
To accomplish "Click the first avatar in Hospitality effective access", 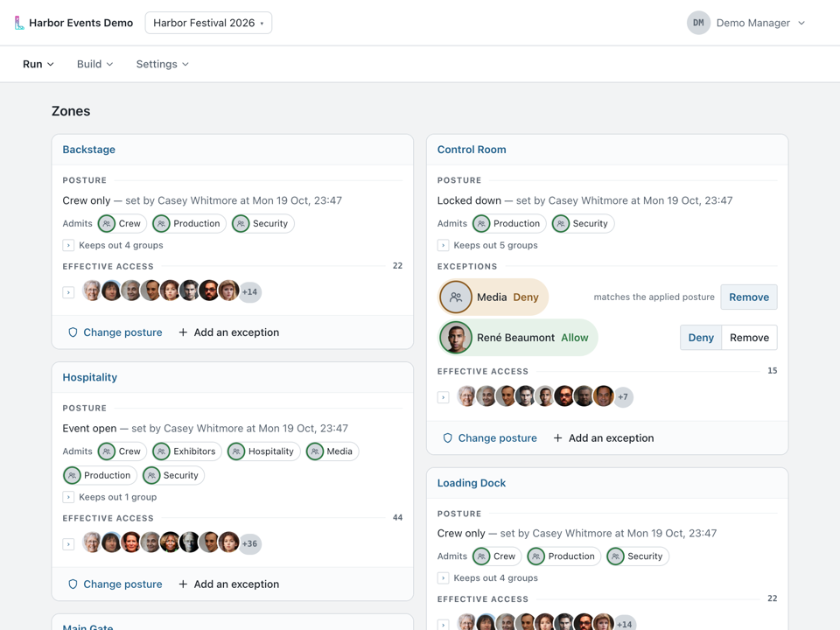I will click(x=92, y=542).
